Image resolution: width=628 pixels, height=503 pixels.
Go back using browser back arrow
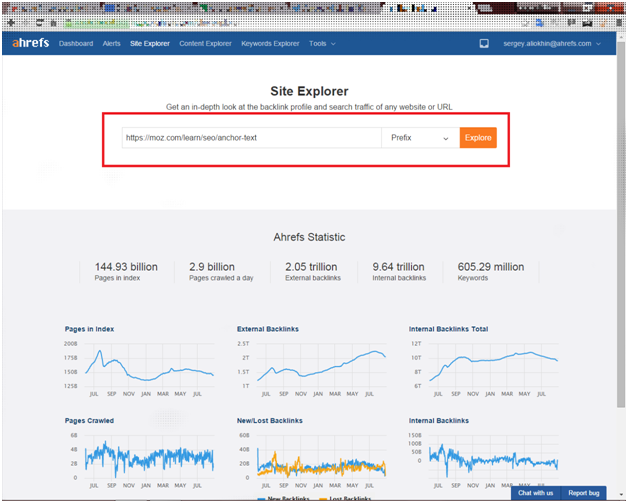point(11,23)
